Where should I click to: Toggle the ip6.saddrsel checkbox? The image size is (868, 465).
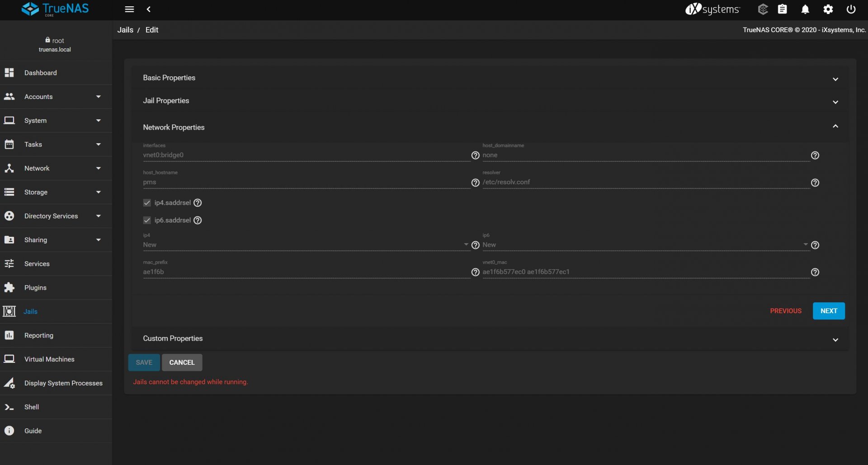[x=147, y=221]
